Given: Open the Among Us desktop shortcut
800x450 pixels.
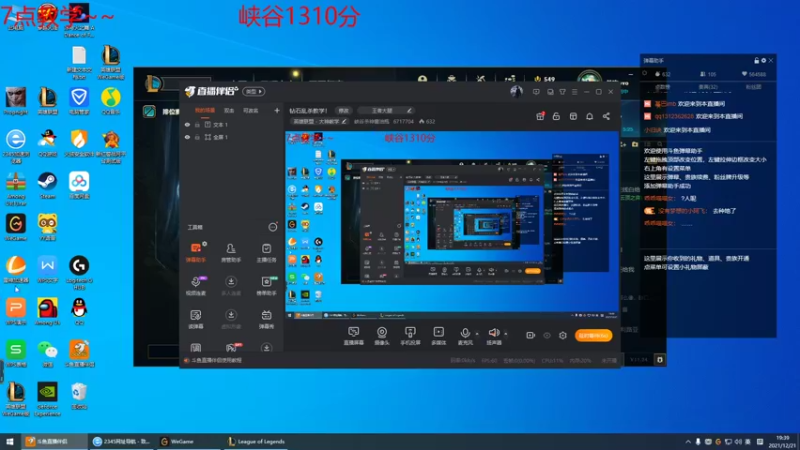Looking at the screenshot, I should pyautogui.click(x=47, y=312).
